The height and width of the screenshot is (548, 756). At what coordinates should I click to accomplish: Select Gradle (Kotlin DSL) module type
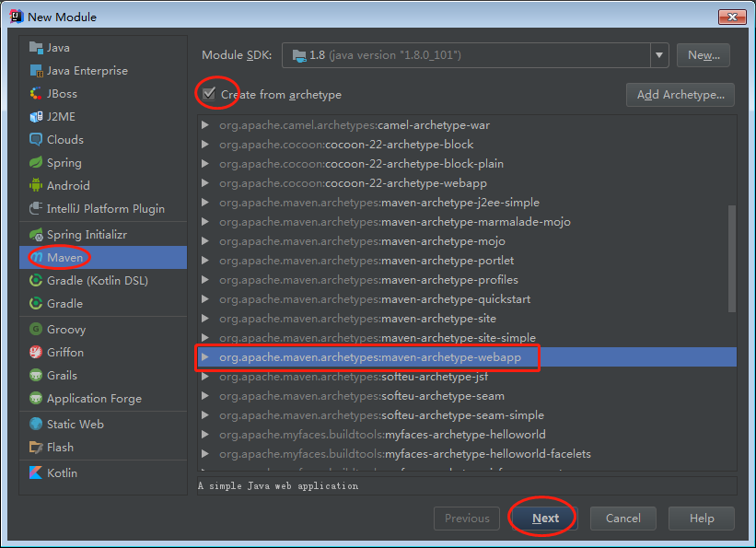97,281
